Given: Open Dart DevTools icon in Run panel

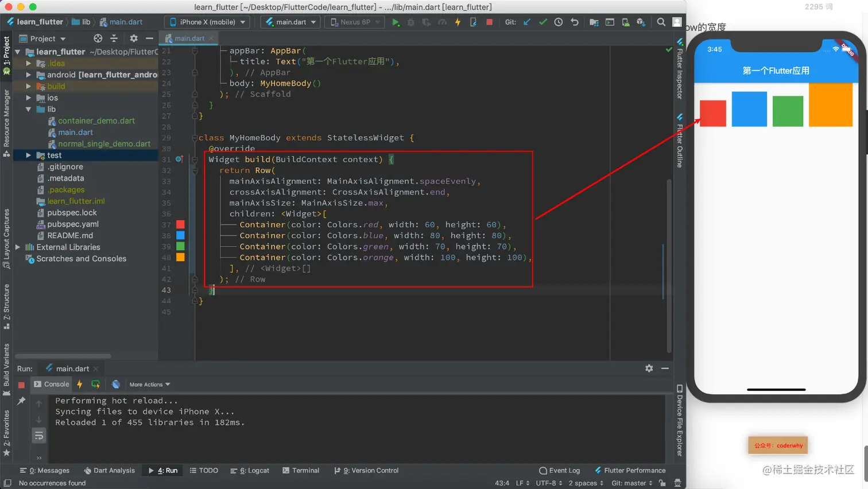Looking at the screenshot, I should 116,385.
